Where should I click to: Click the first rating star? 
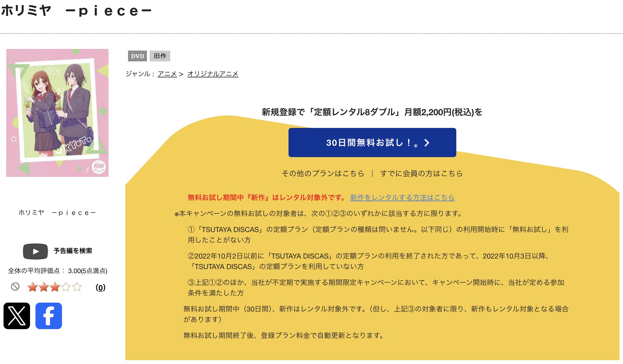pyautogui.click(x=33, y=287)
